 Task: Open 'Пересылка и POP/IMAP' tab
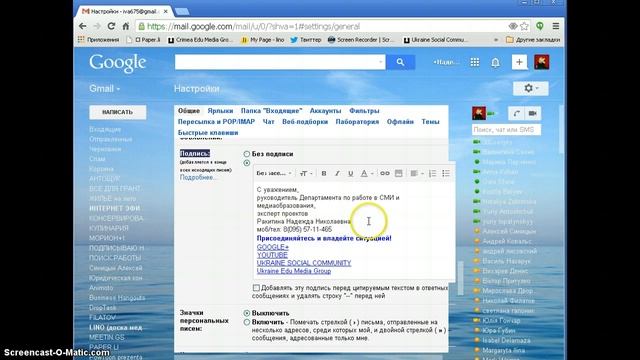(216, 122)
